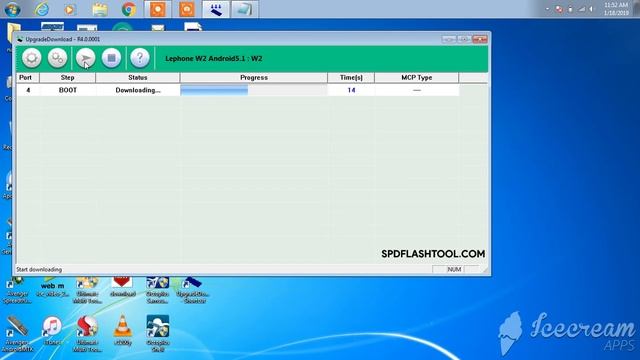640x360 pixels.
Task: Click the MCP Type dash value
Action: click(416, 90)
